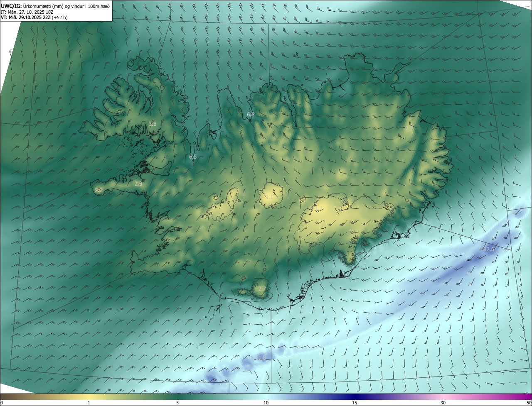This screenshot has height=406, width=532.
Task: Click the 1 tick label on the colour scale
Action: (89, 403)
